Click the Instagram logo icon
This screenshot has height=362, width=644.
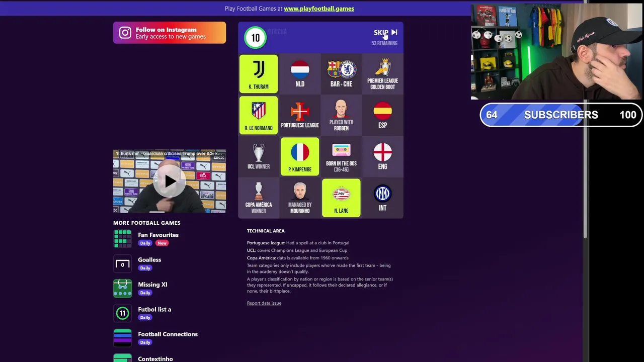(x=125, y=33)
